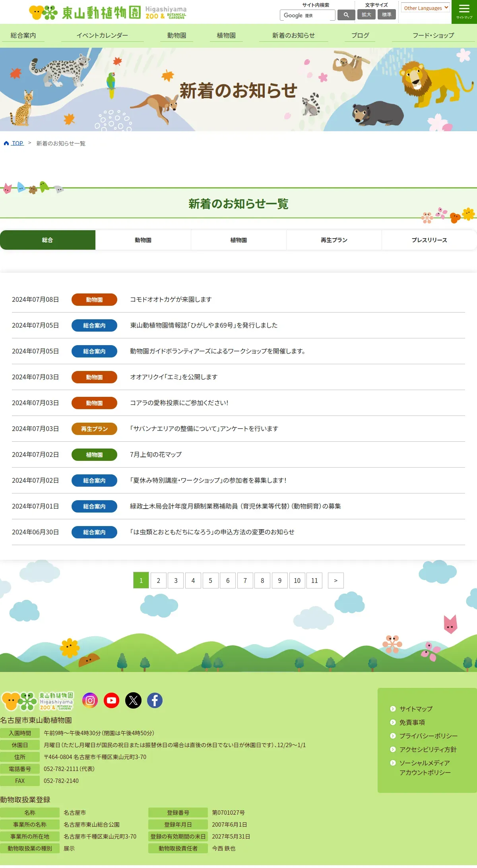Open イベントカレンダー in the navigation menu
This screenshot has height=868, width=477.
point(102,35)
